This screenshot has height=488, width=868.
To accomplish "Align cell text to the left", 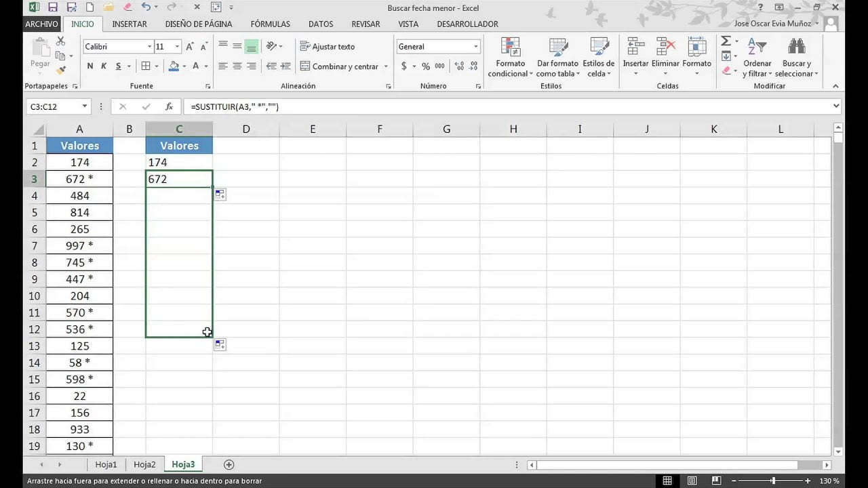I will [223, 66].
